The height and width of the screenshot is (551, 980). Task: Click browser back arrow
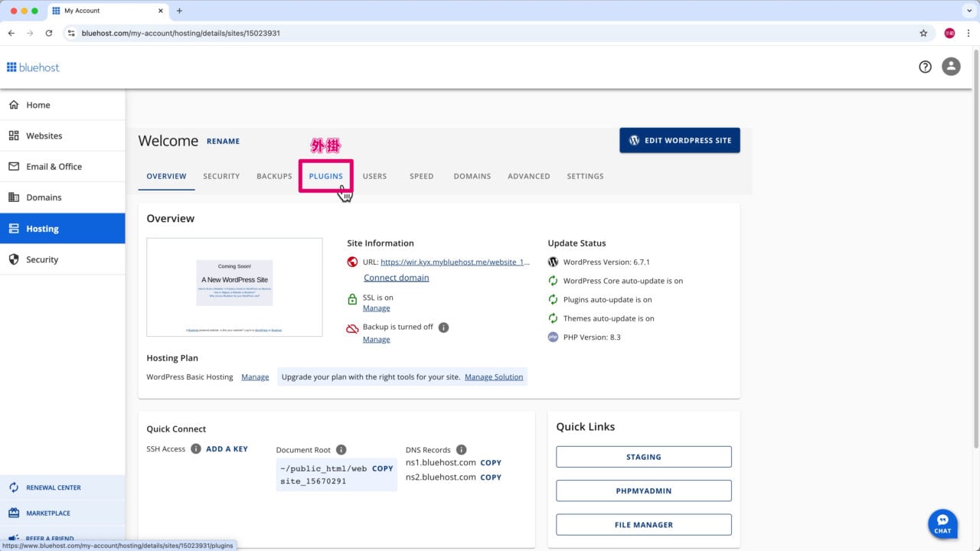point(11,33)
